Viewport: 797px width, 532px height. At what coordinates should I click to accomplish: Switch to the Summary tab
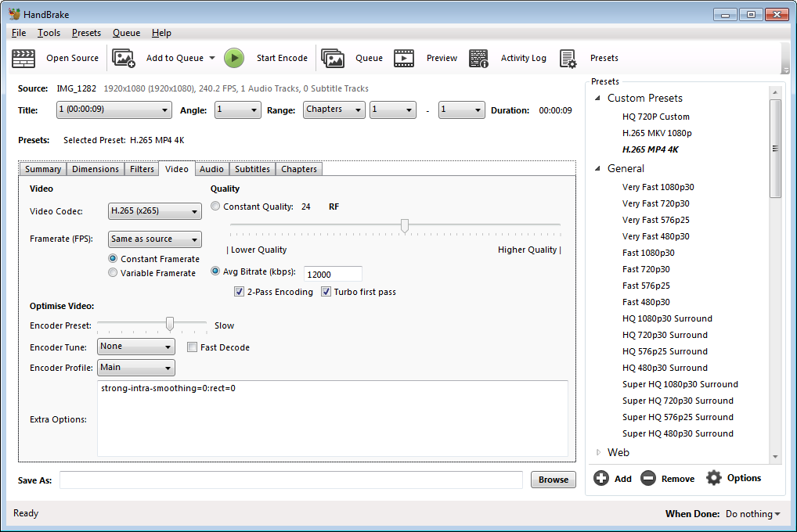pos(43,169)
